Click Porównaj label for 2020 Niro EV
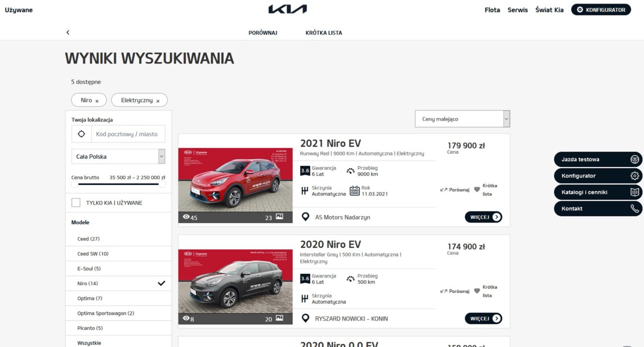This screenshot has width=644, height=347. tap(459, 291)
